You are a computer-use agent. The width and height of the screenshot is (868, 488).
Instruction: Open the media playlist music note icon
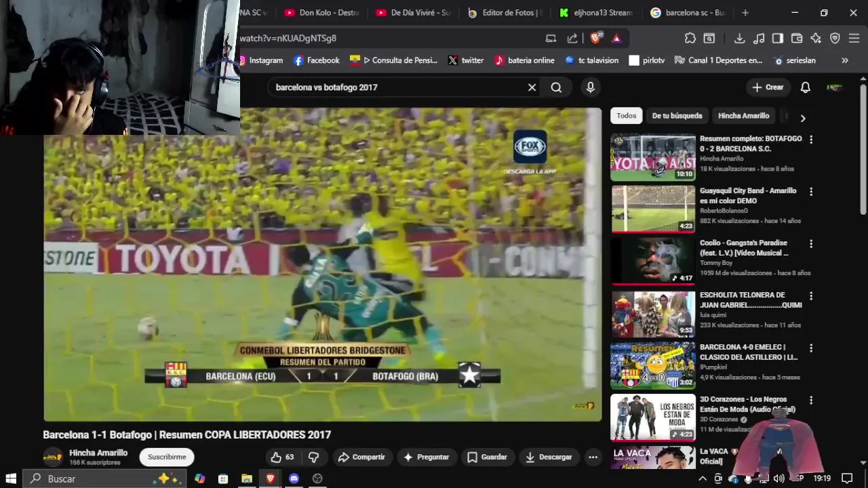coord(759,38)
